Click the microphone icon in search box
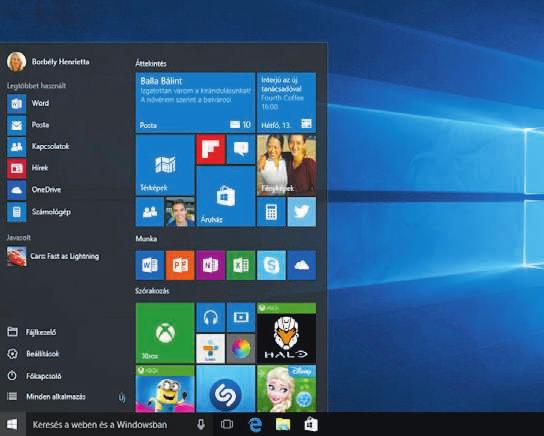Screen dimensions: 544x436 pos(201,424)
